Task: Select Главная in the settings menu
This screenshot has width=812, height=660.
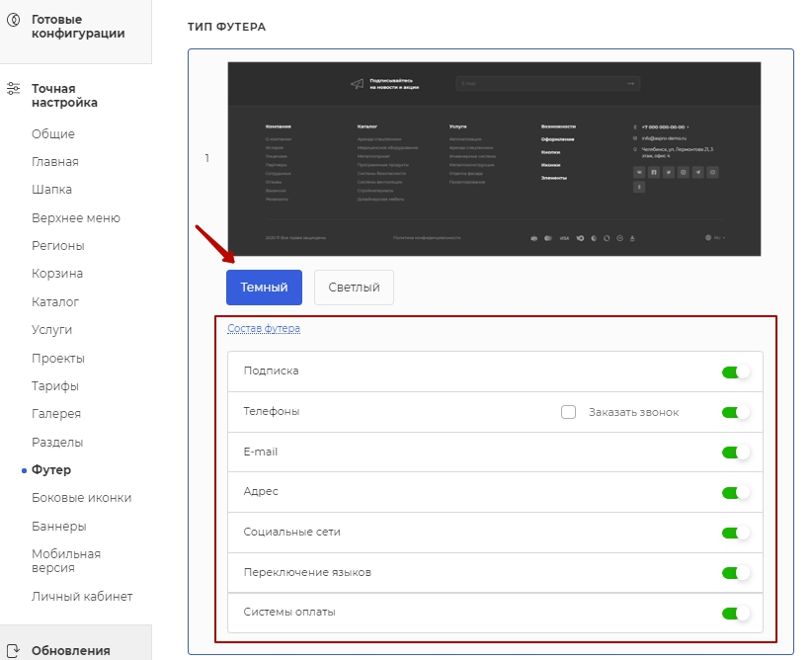Action: click(x=55, y=162)
